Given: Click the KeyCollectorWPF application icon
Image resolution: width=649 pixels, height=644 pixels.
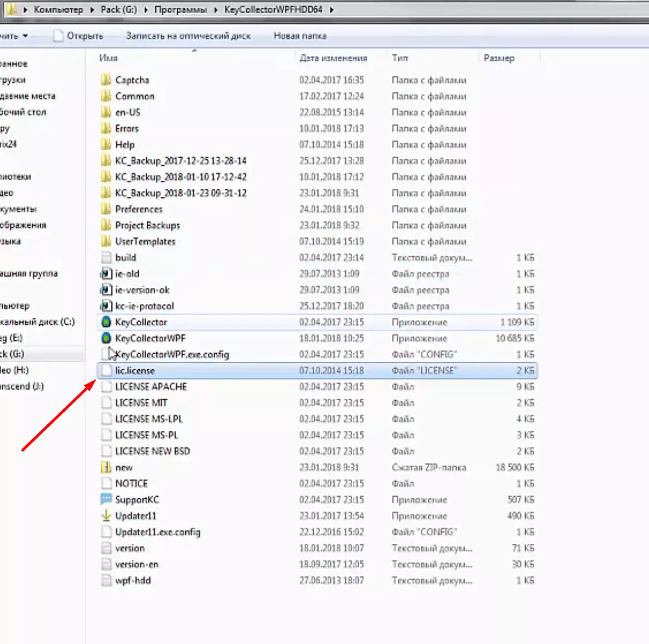Looking at the screenshot, I should coord(106,338).
